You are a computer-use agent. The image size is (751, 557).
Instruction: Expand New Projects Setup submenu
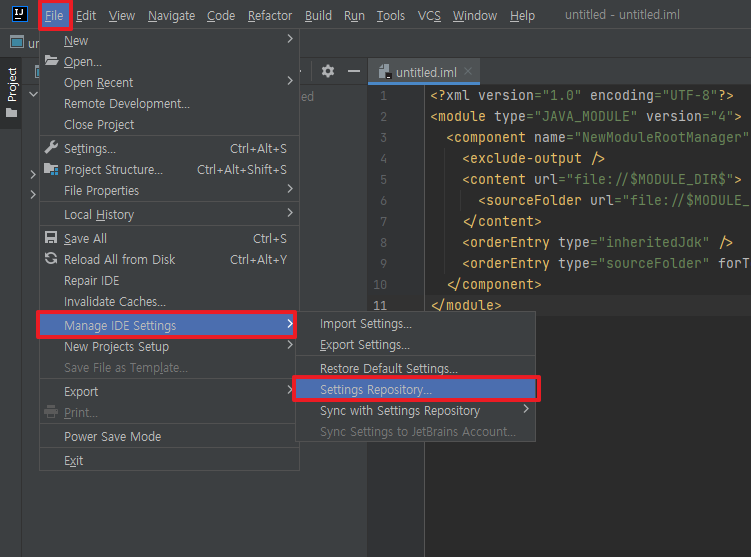(x=290, y=345)
